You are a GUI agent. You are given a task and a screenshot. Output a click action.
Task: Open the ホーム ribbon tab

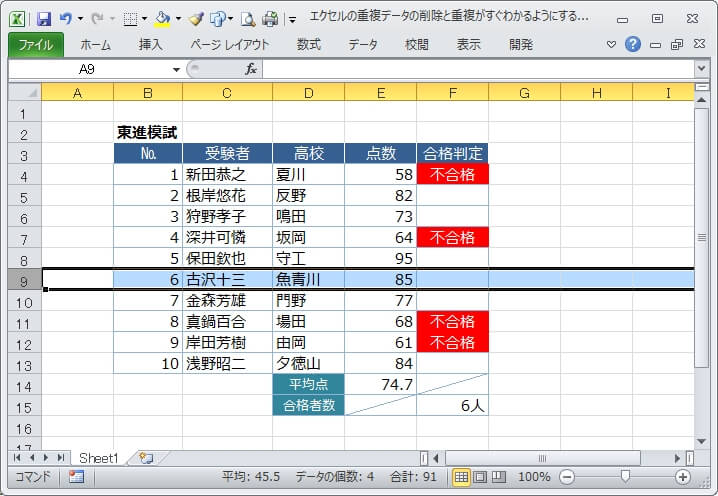click(95, 44)
